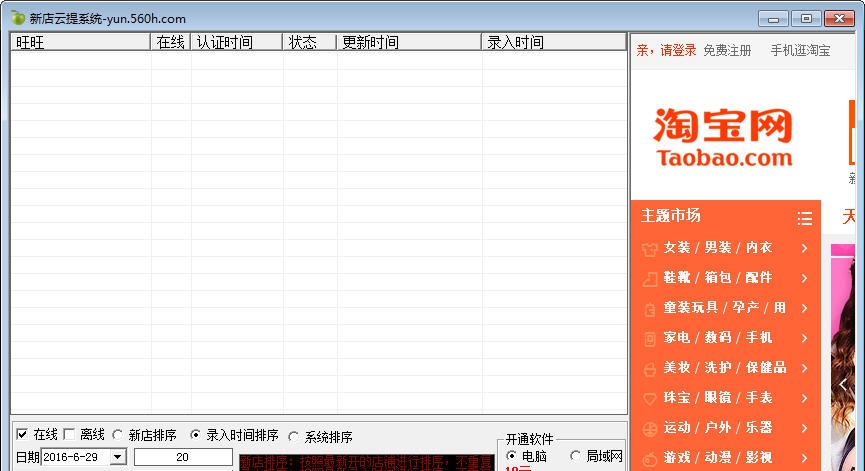Click the number field showing 20

click(x=183, y=457)
